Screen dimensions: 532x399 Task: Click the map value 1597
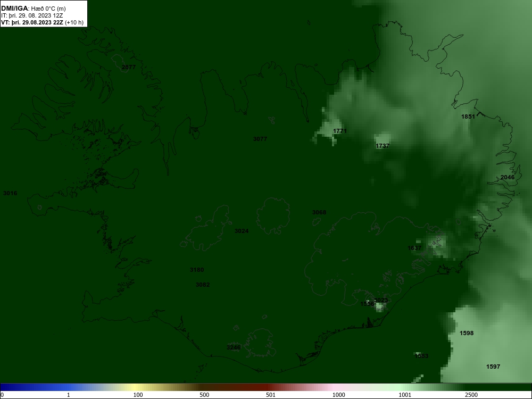coord(493,367)
